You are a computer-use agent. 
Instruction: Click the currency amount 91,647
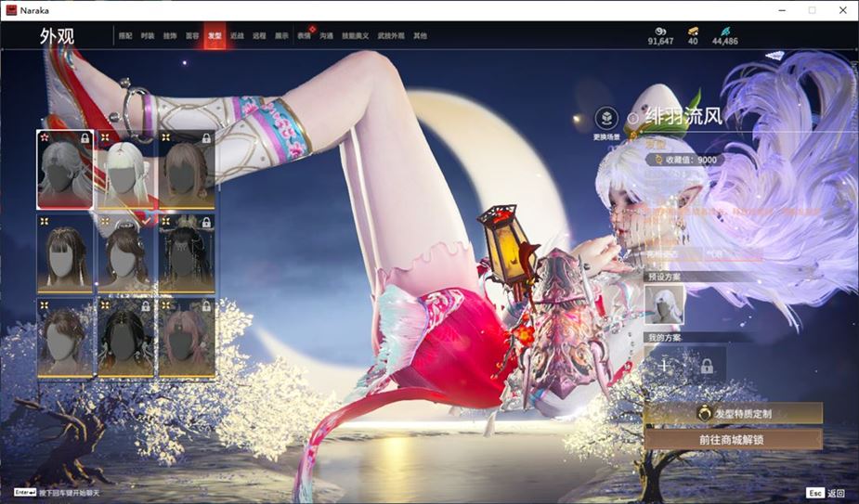coord(660,41)
